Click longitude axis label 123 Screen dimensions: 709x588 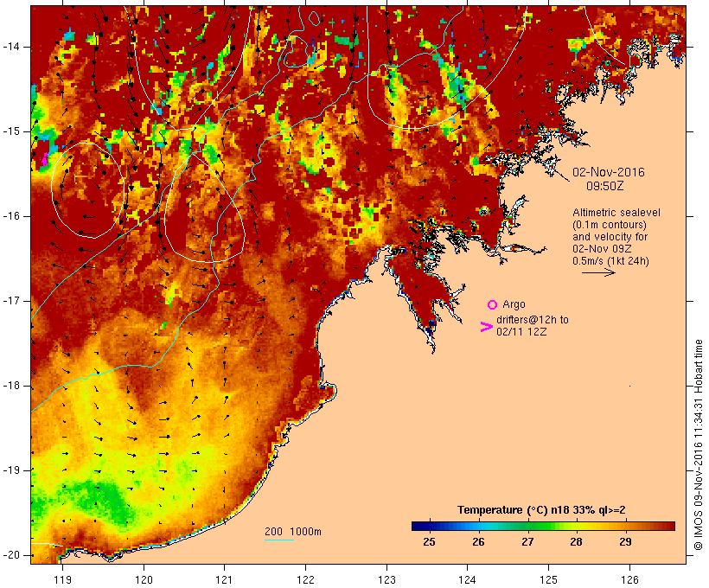(386, 579)
